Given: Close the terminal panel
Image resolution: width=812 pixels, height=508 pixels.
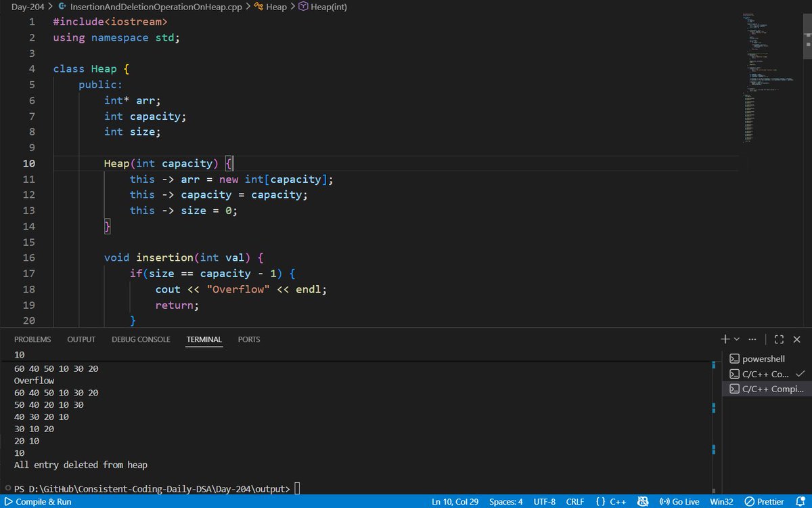Looking at the screenshot, I should coord(796,339).
